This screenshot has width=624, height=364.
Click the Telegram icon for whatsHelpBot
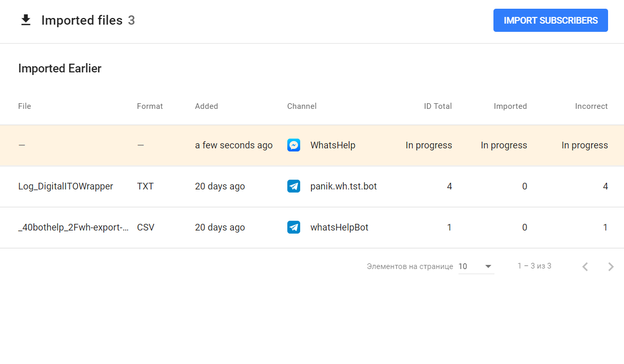(x=293, y=227)
